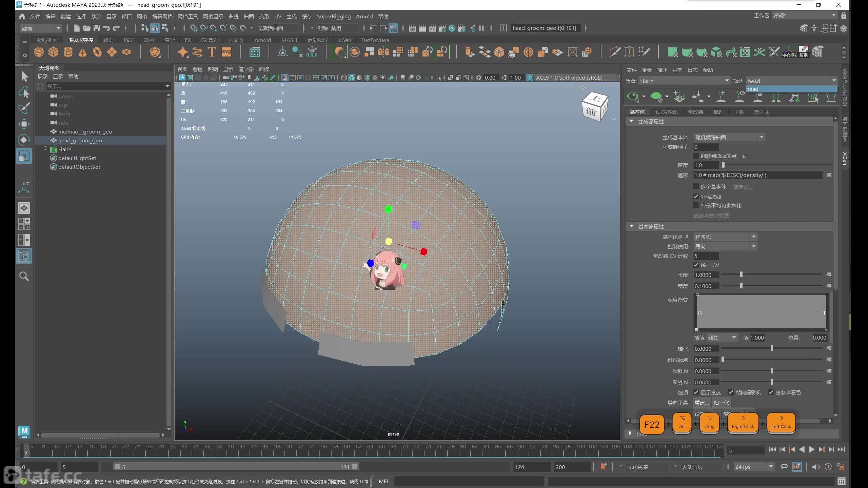Open the 预览/输出 XGen tab
The height and width of the screenshot is (488, 868).
tap(666, 112)
